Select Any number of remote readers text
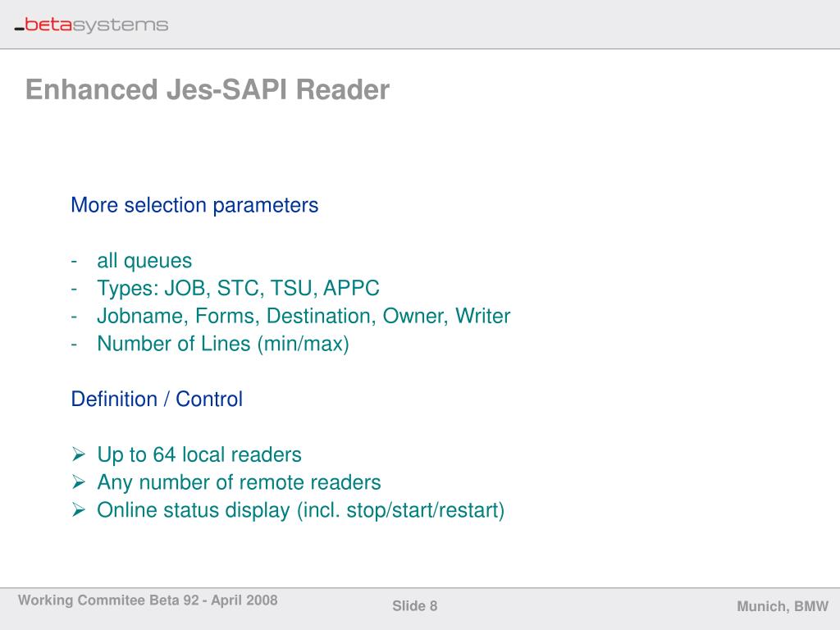840x630 pixels. (239, 482)
